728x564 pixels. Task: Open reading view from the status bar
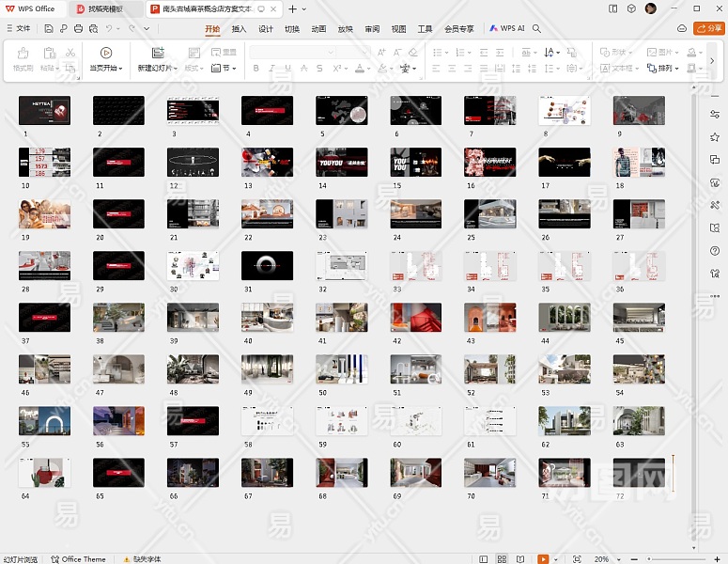click(x=520, y=559)
